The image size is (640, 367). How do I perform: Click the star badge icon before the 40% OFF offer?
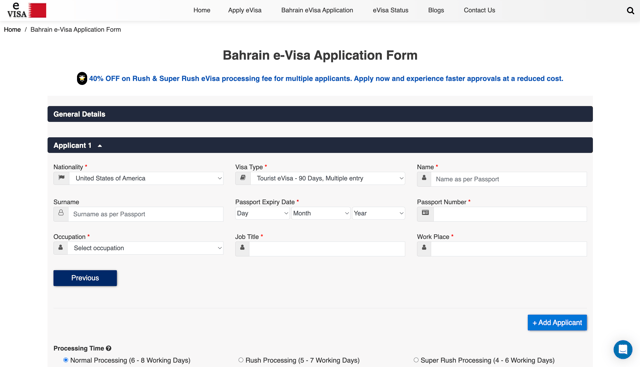(82, 78)
